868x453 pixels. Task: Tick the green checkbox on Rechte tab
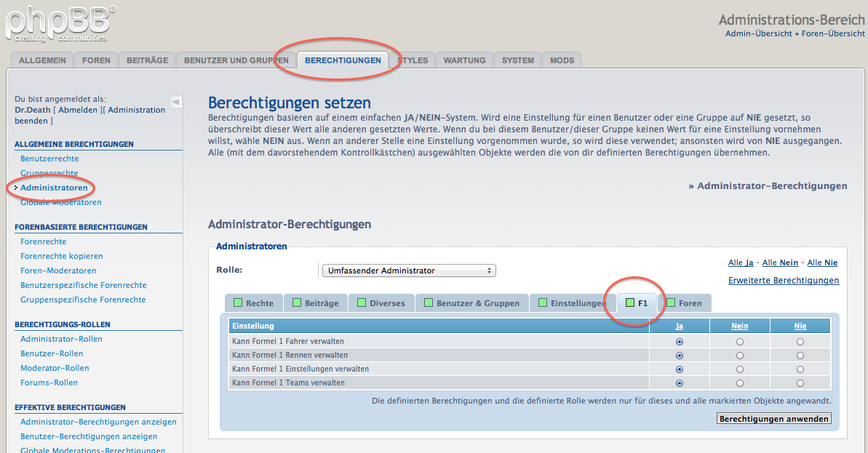(238, 302)
